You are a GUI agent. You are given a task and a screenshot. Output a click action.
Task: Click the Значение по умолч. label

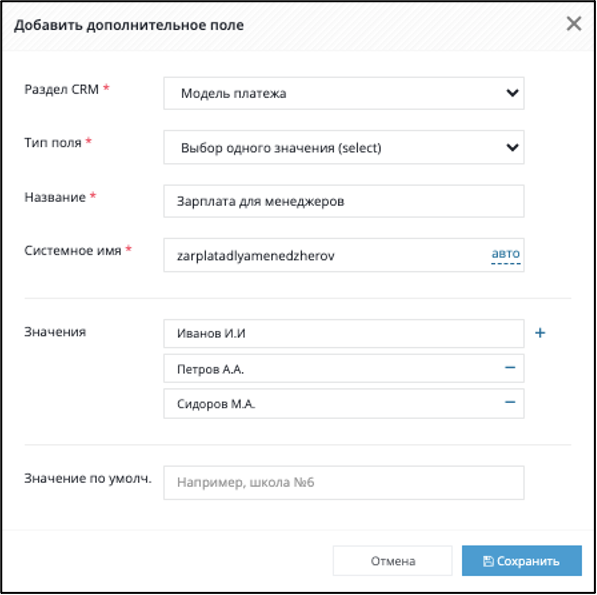point(88,478)
